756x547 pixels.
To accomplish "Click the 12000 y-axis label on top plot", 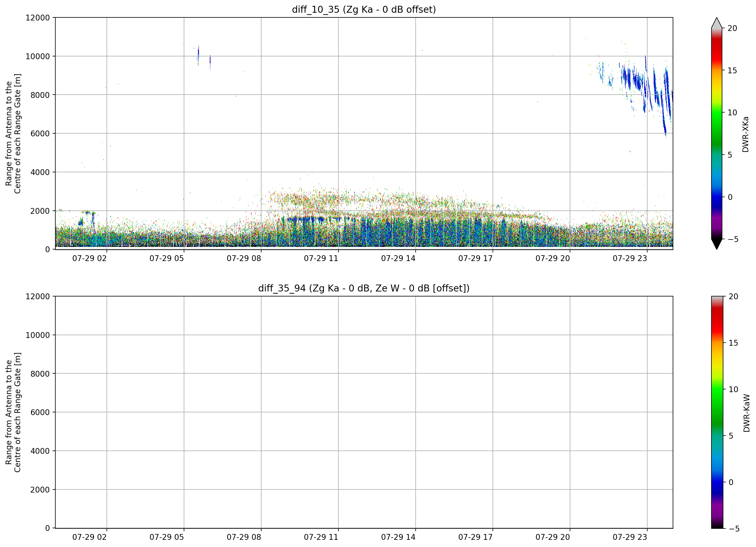I will 38,18.
